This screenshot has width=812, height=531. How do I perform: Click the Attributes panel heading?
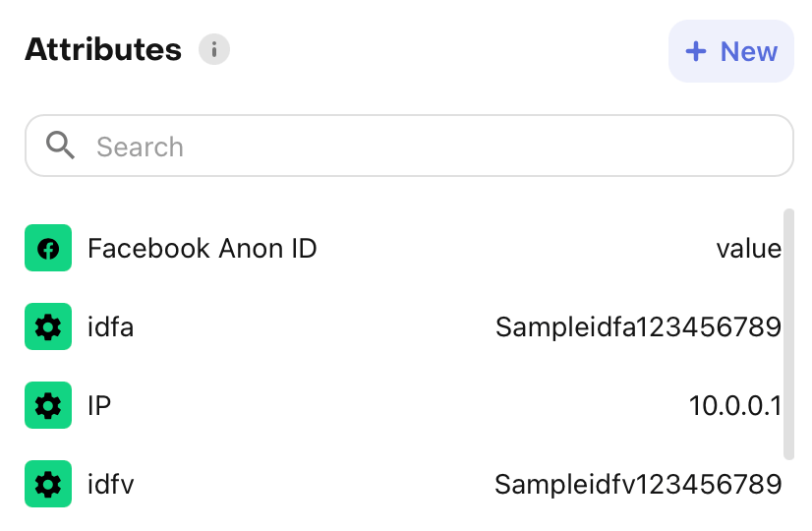coord(103,49)
